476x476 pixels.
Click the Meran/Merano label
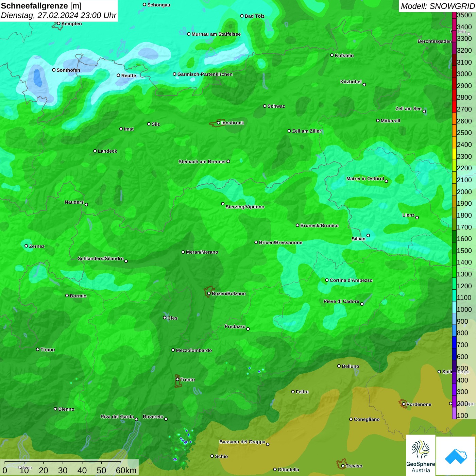click(202, 252)
